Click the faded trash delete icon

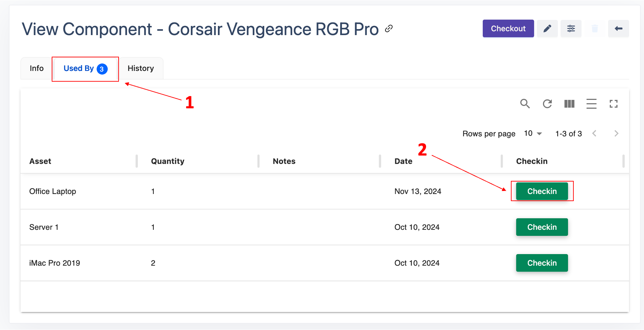[595, 29]
